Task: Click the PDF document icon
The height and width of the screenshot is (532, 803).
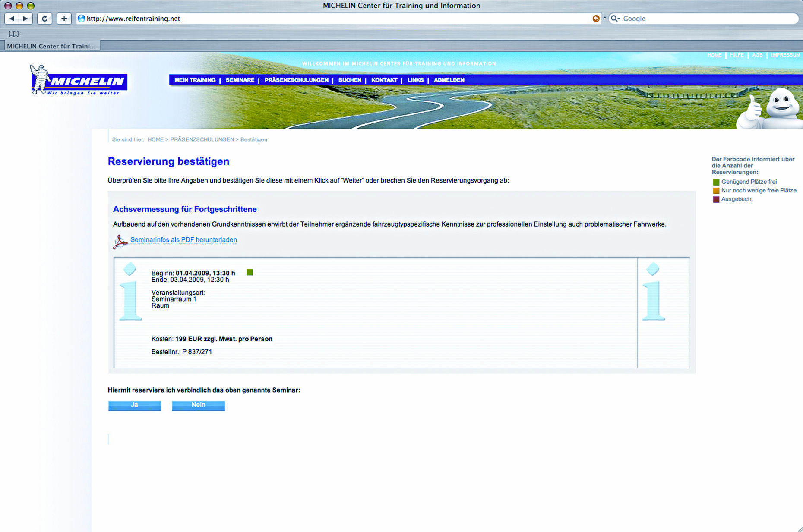Action: [120, 241]
